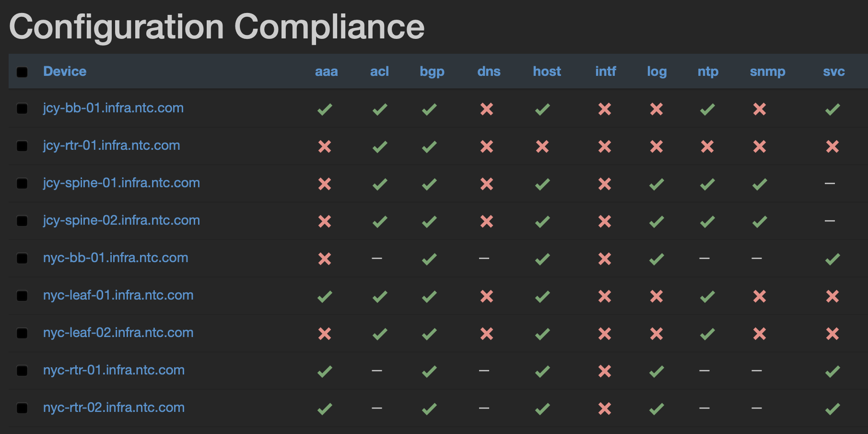Click the svc dash for jcy-spine-01
Screen dimensions: 868x434
830,183
